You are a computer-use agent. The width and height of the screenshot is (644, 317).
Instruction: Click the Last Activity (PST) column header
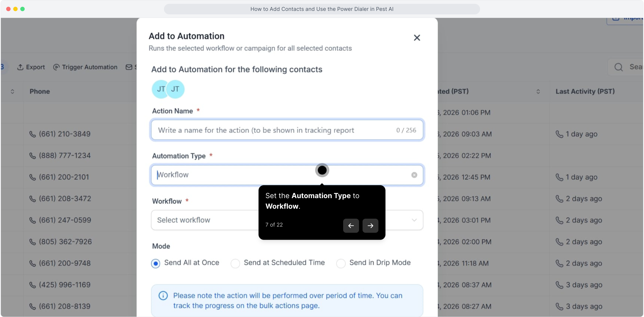pyautogui.click(x=585, y=92)
